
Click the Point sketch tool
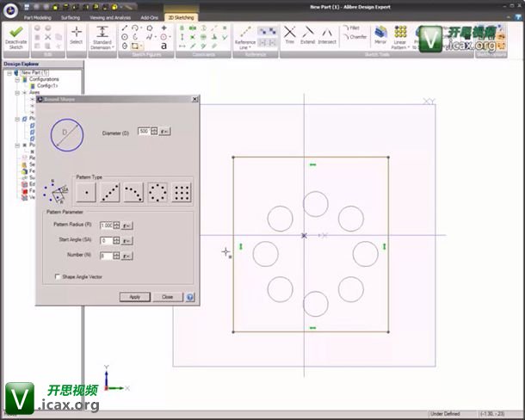coord(164,28)
